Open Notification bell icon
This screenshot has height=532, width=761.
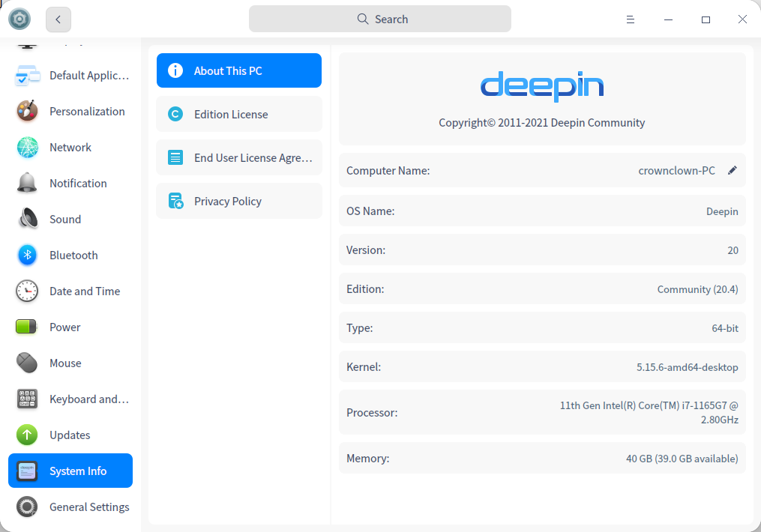(x=27, y=184)
